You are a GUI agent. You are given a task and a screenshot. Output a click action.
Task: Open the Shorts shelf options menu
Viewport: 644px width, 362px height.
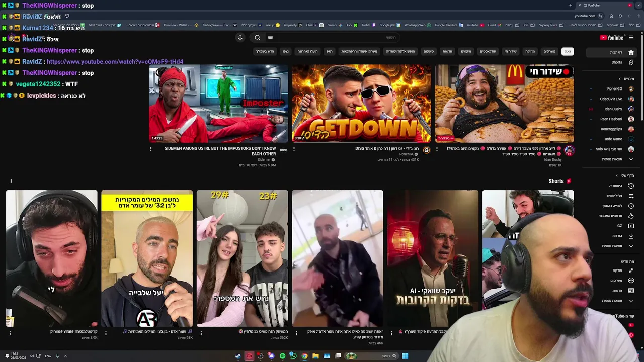point(11,181)
